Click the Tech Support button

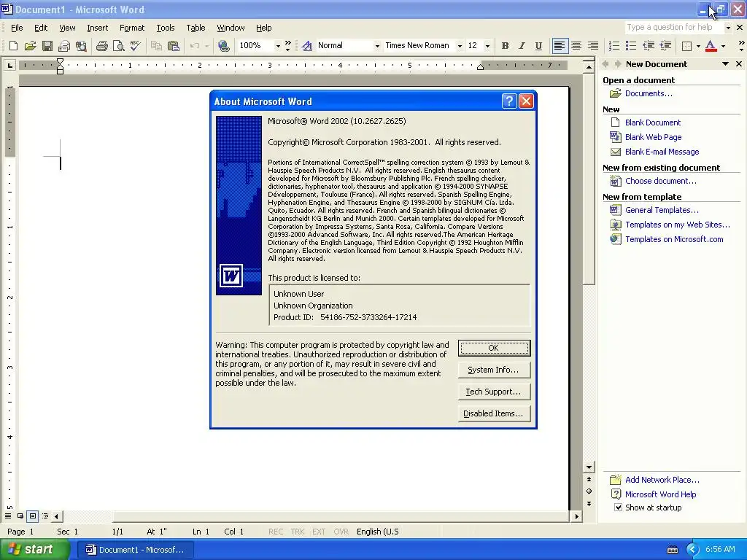494,392
